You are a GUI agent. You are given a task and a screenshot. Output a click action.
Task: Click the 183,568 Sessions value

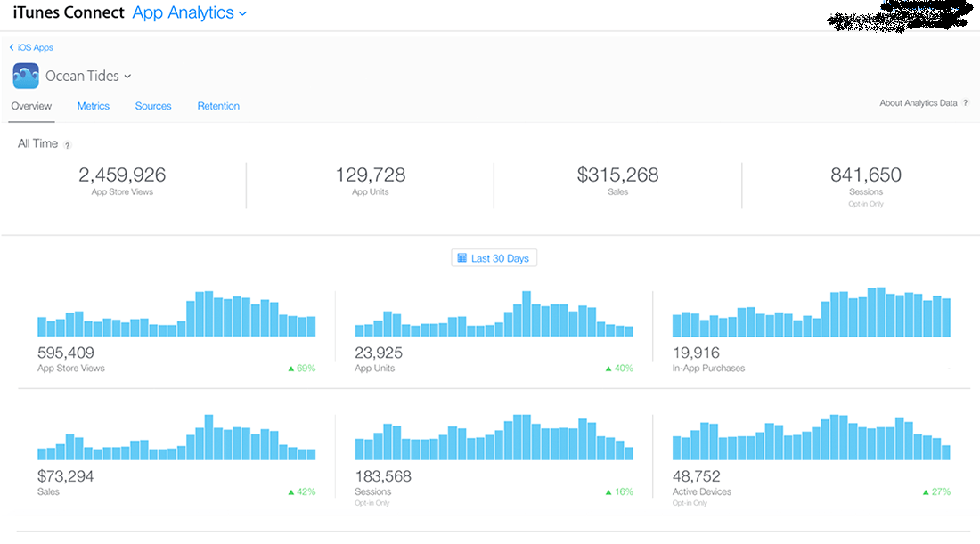pyautogui.click(x=383, y=476)
